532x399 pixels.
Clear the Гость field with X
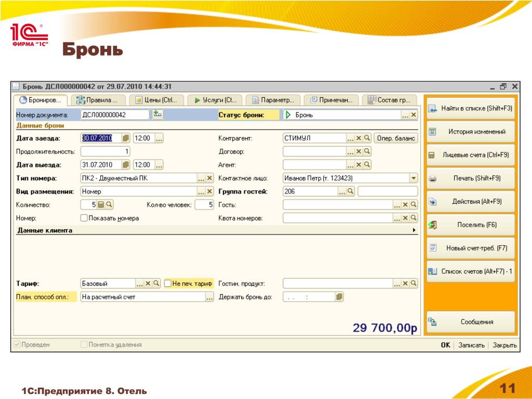tap(405, 204)
